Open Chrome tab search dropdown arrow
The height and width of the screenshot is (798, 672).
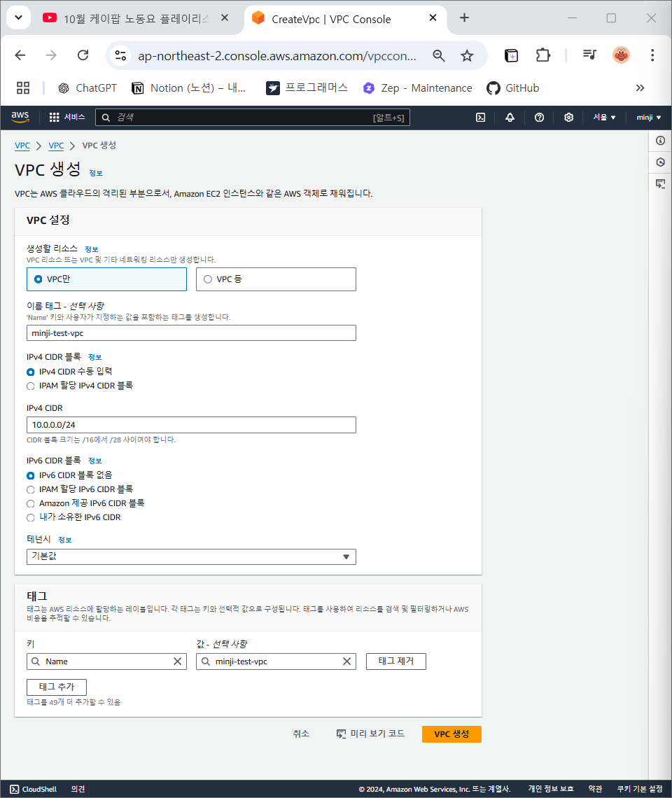[18, 17]
